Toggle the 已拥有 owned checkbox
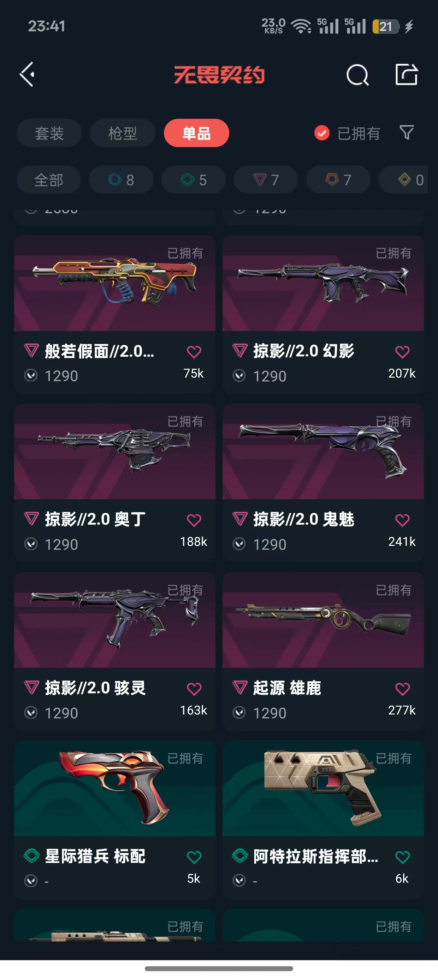 [x=322, y=133]
